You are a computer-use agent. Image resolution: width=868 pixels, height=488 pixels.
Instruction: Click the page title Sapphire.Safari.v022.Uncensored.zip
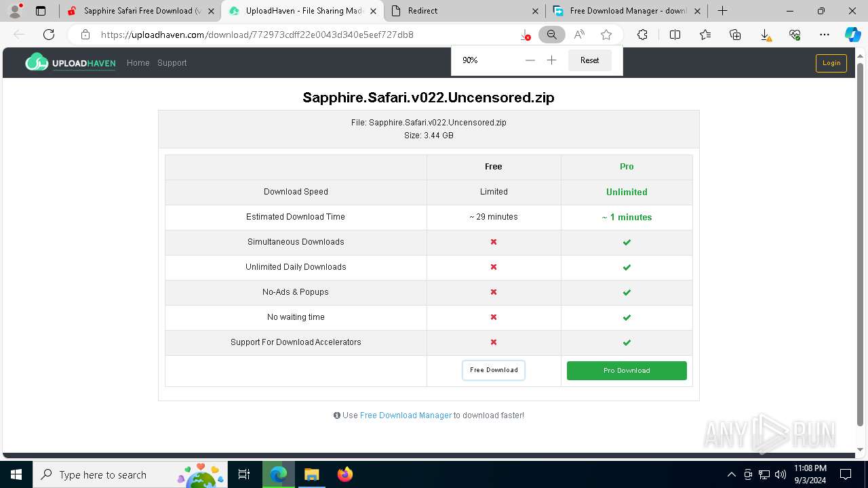(429, 98)
